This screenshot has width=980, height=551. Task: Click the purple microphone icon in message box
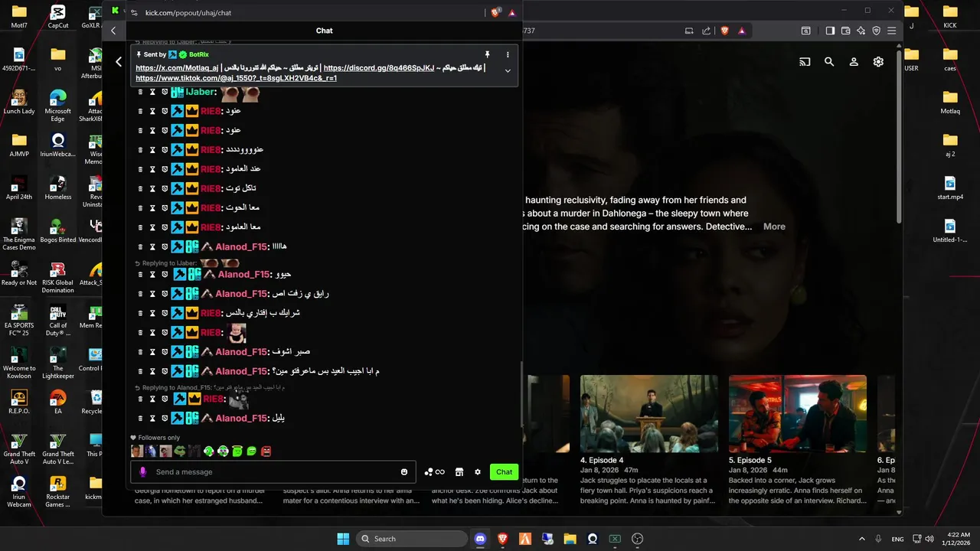[x=142, y=472]
